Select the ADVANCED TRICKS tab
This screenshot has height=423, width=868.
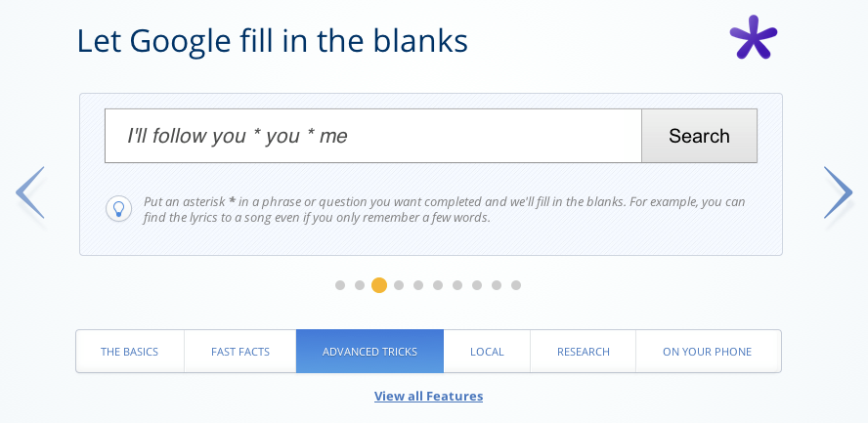(369, 351)
